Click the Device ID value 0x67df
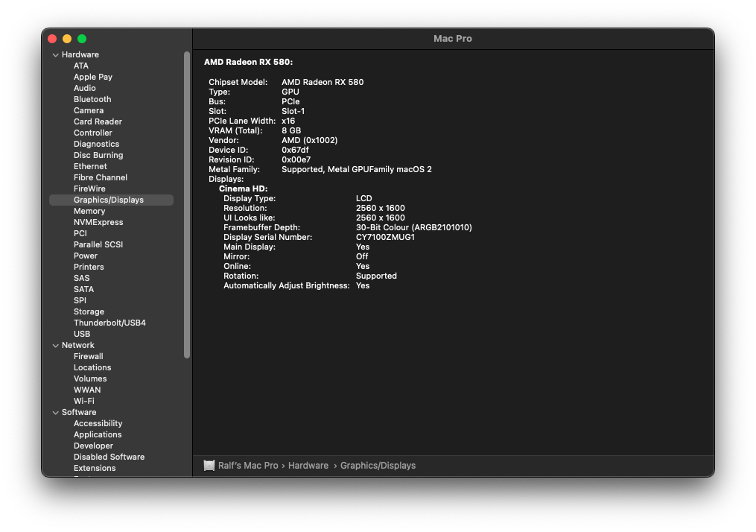 point(295,150)
